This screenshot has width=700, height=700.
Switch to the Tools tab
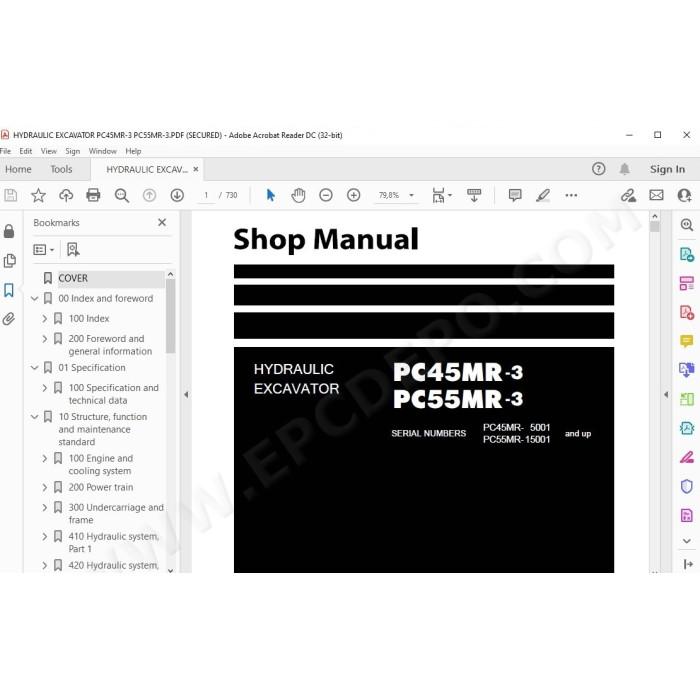pyautogui.click(x=61, y=169)
